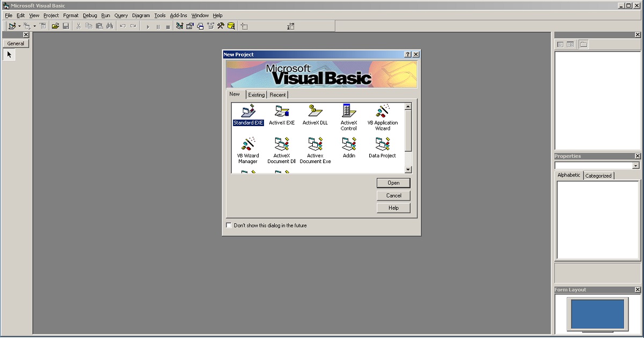The image size is (644, 338).
Task: Click the View Code icon in Project panel
Action: 560,45
